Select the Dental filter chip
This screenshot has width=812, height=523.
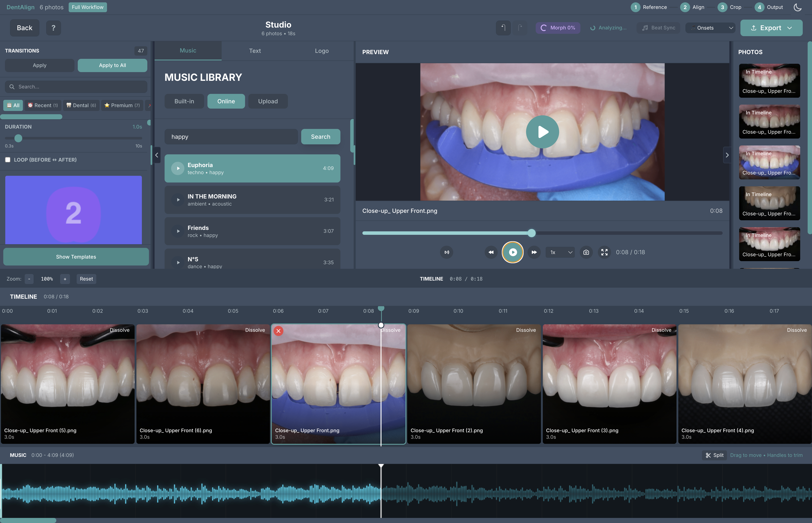tap(81, 105)
